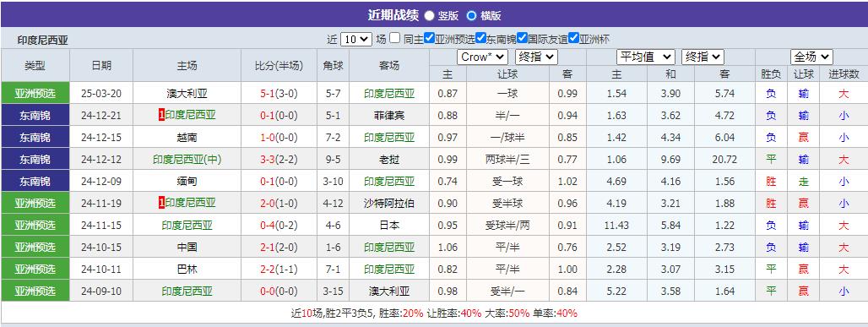Open the 终指 dropdown beside Crow*
Screen dimensions: 868x327
[x=536, y=57]
